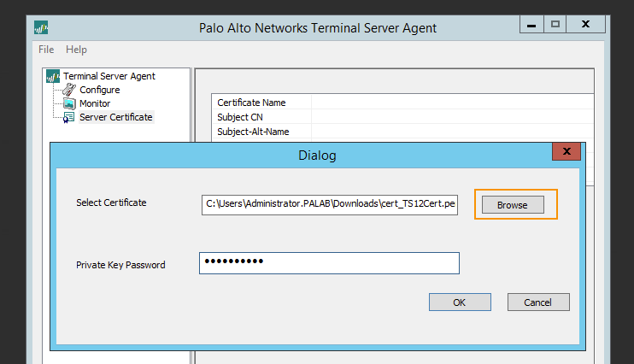Cancel the certificate dialog
Viewport: 634px width, 364px height.
click(537, 302)
